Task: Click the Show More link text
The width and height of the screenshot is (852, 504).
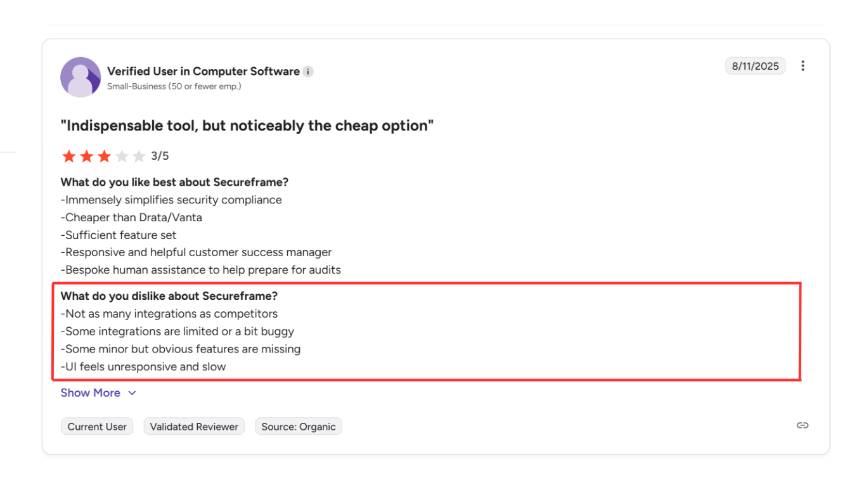Action: coord(91,392)
